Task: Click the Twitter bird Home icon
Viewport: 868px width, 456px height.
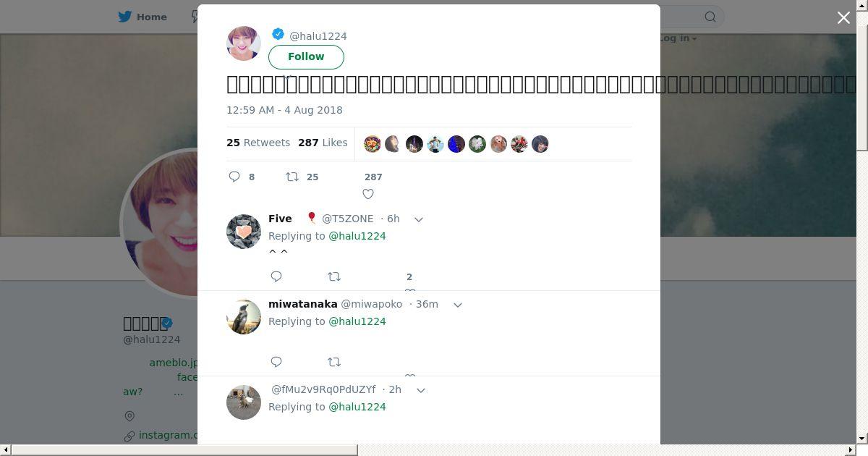Action: click(125, 17)
